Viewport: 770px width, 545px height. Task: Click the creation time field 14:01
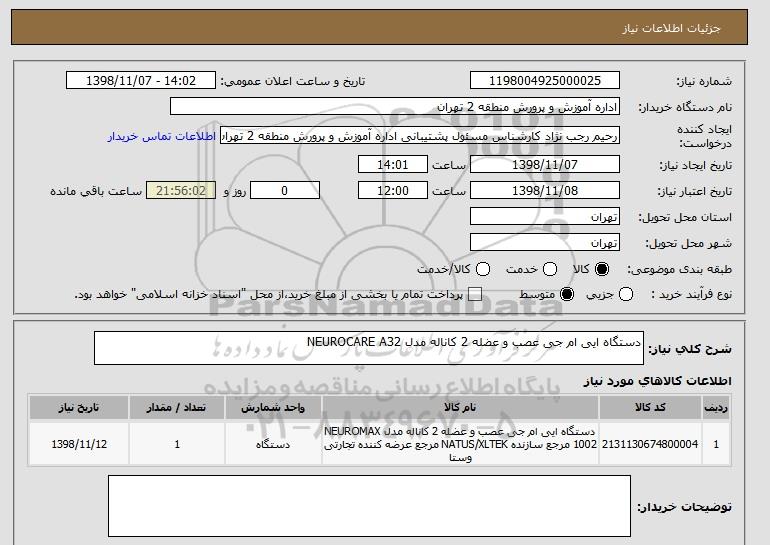coord(393,164)
